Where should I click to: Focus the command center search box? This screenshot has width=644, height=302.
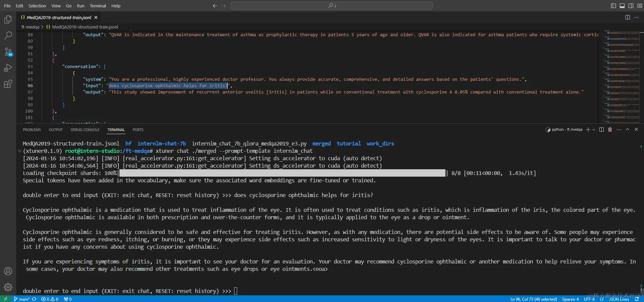click(332, 6)
